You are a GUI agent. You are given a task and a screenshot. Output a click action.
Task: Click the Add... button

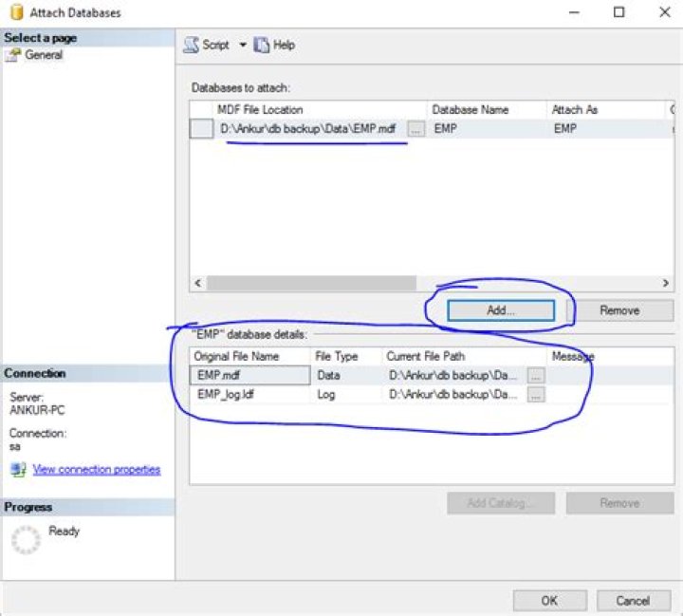click(500, 310)
